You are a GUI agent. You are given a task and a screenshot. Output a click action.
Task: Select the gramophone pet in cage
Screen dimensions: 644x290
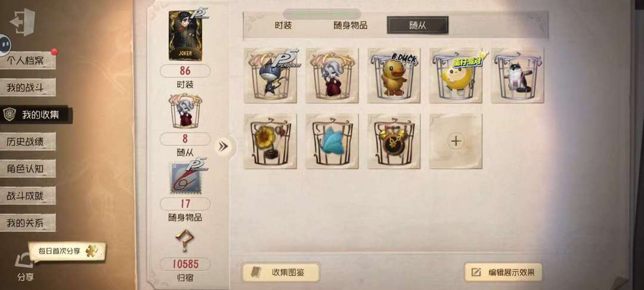[x=270, y=141]
